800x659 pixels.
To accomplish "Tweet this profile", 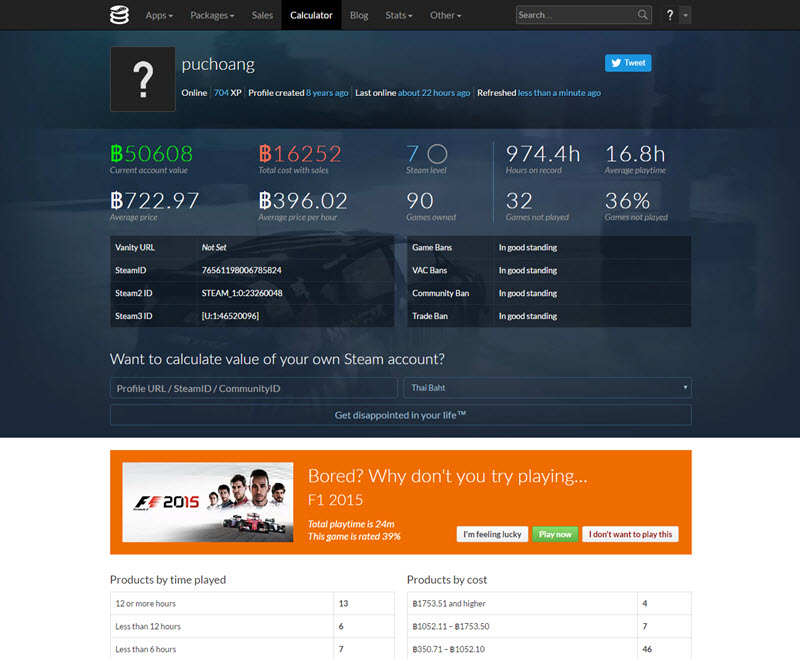I will tap(628, 63).
